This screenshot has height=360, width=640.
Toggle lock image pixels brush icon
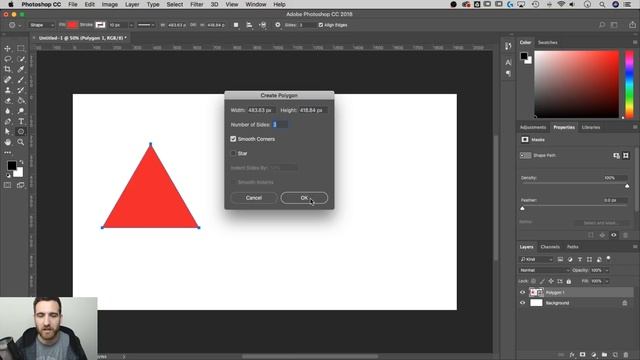(542, 281)
